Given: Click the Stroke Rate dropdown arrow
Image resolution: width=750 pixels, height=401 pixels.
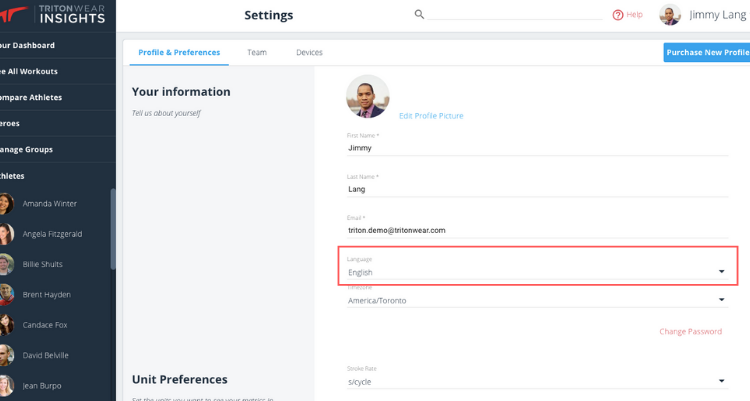Looking at the screenshot, I should 721,381.
